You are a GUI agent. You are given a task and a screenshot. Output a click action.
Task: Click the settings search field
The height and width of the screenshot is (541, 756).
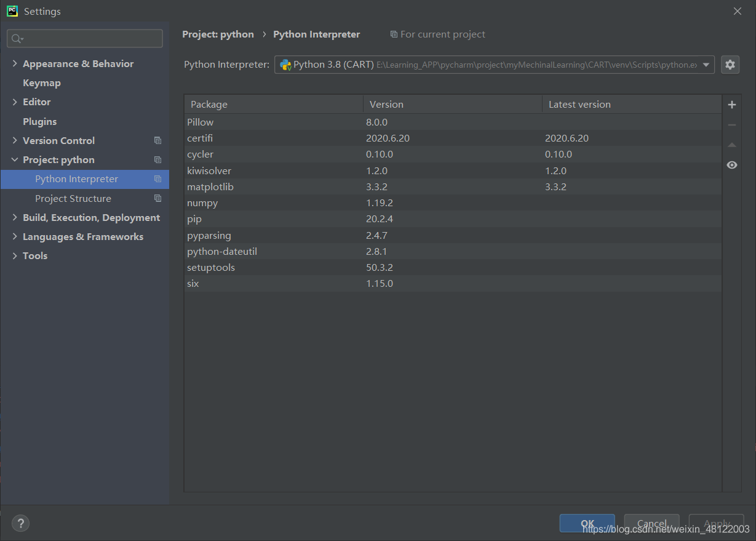(85, 38)
